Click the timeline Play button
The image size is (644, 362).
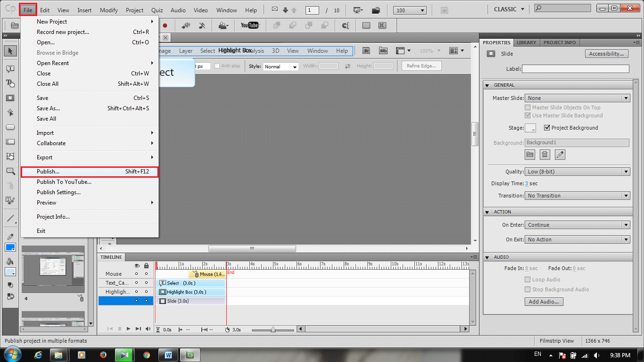pyautogui.click(x=128, y=329)
